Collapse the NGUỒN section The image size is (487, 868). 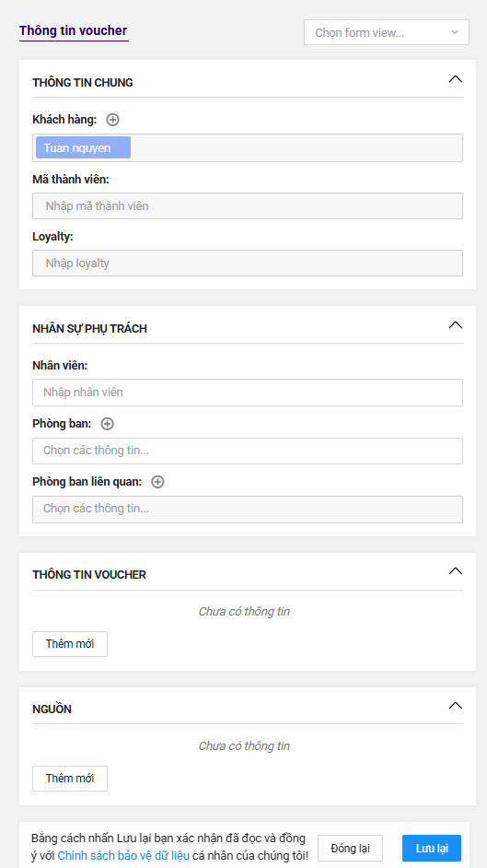click(x=455, y=705)
